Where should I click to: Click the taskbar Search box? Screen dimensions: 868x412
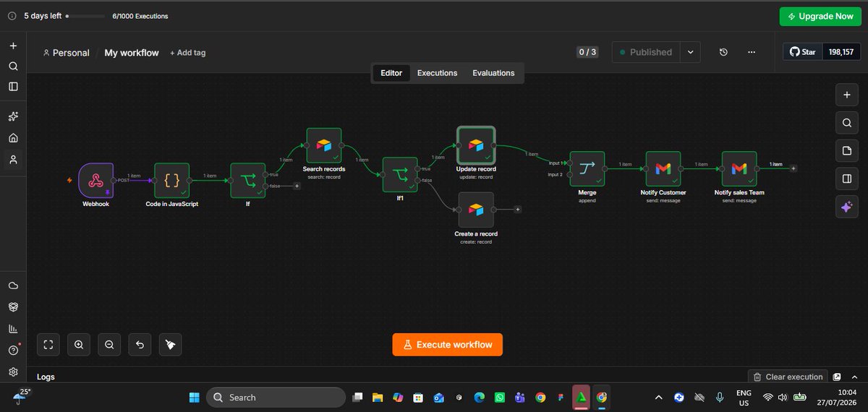coord(276,397)
